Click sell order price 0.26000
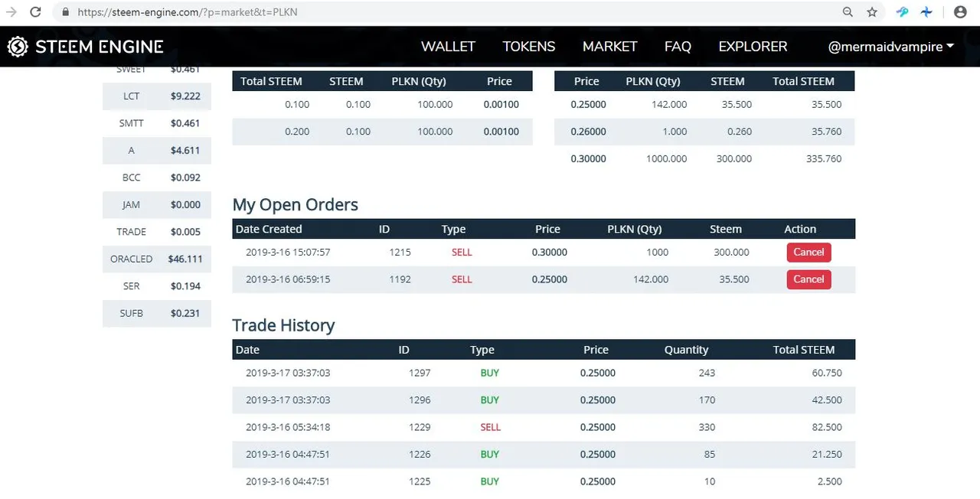This screenshot has height=499, width=980. (x=589, y=132)
